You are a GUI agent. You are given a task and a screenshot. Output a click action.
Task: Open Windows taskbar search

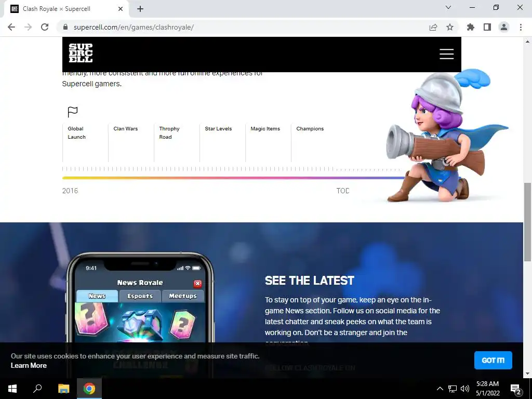click(x=37, y=389)
